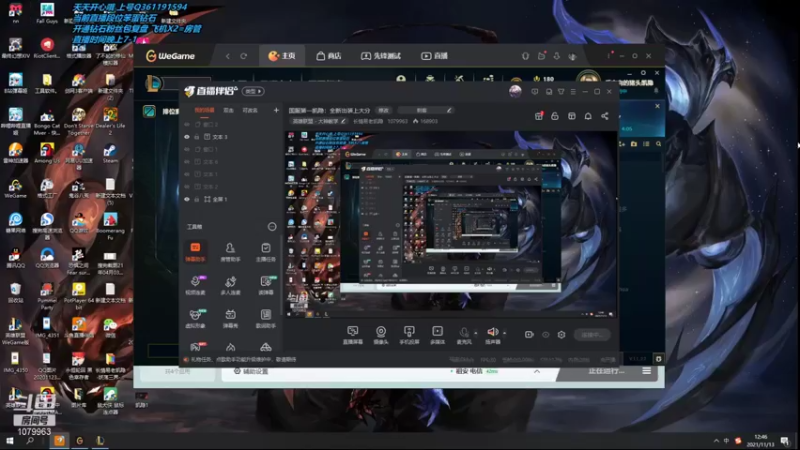Go back in WeGame navigation
Viewport: 800px width, 450px height.
(x=228, y=56)
